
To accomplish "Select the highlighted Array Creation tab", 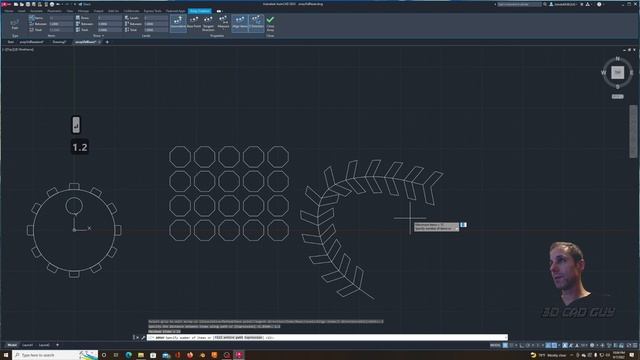I will click(200, 11).
